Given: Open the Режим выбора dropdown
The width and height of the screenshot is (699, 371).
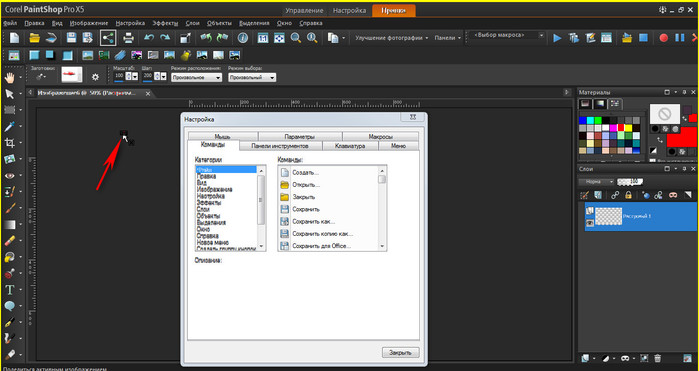Looking at the screenshot, I should click(x=252, y=78).
